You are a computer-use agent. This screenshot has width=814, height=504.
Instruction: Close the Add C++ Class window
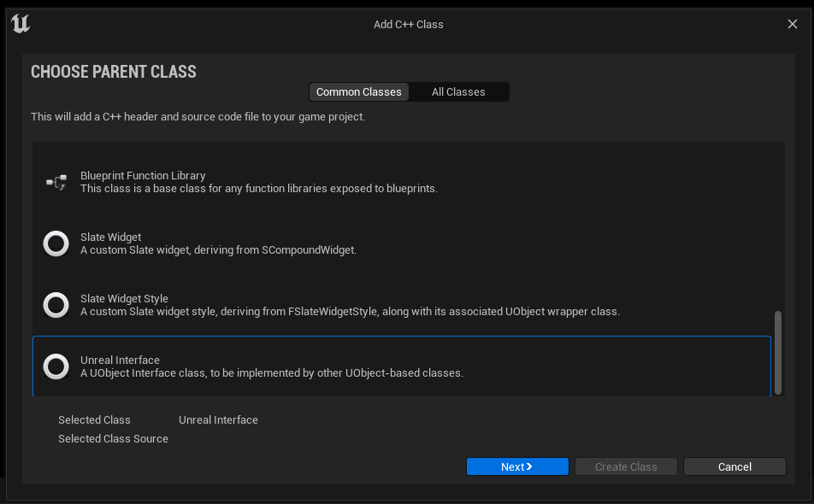point(792,24)
